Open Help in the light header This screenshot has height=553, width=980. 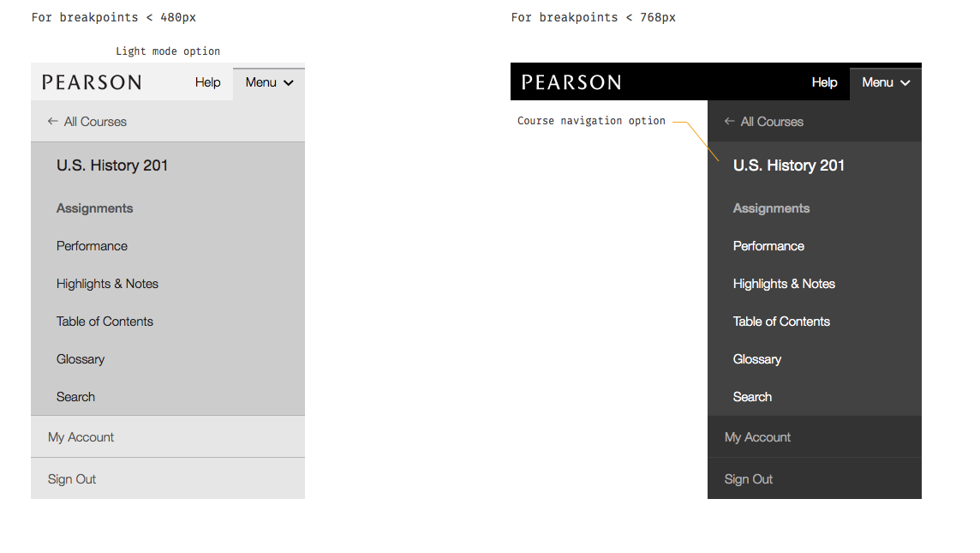click(x=207, y=82)
